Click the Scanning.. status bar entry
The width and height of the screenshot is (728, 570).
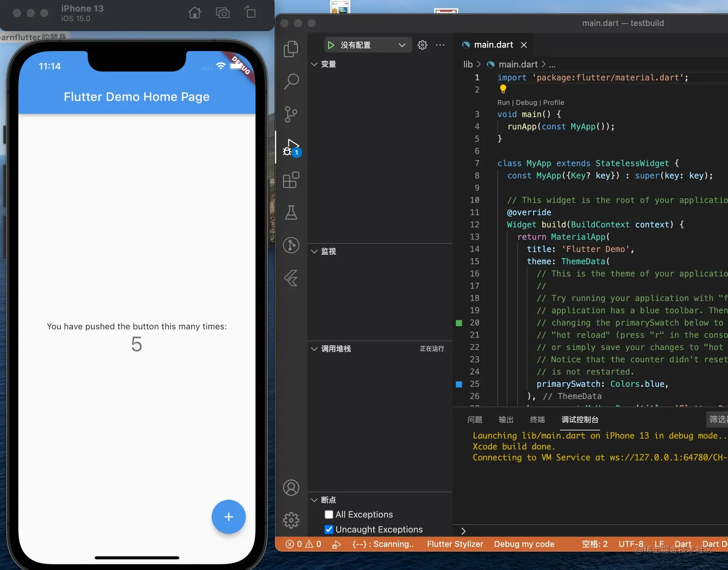coord(383,544)
